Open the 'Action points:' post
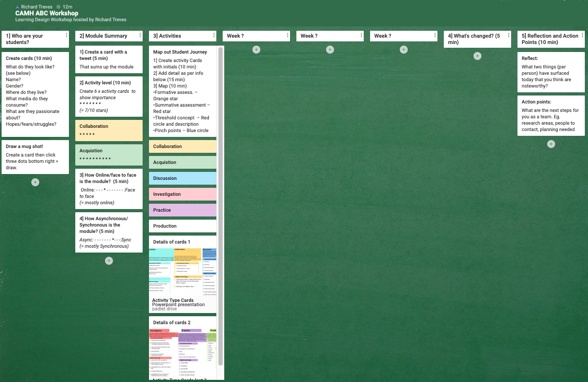The height and width of the screenshot is (382, 588). coord(551,116)
